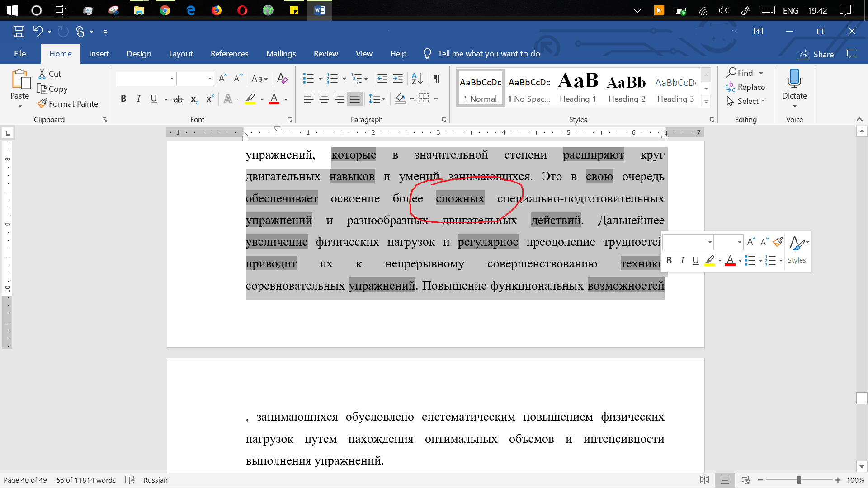
Task: Click the Text Highlight Color icon
Action: [x=250, y=99]
